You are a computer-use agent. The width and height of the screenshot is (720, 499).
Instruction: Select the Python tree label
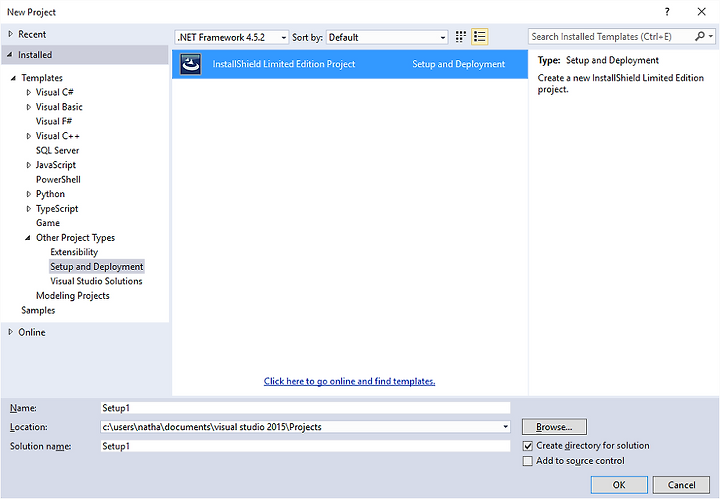[x=50, y=194]
